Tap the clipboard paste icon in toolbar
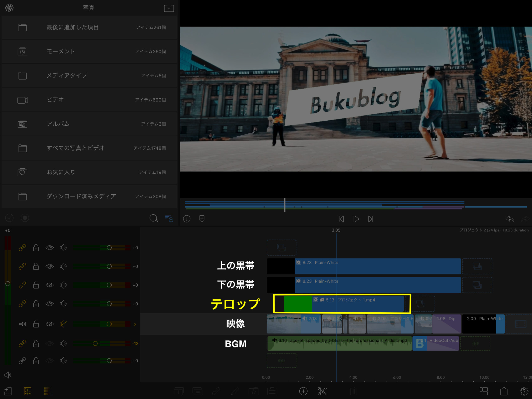This screenshot has height=399, width=532. click(x=272, y=391)
